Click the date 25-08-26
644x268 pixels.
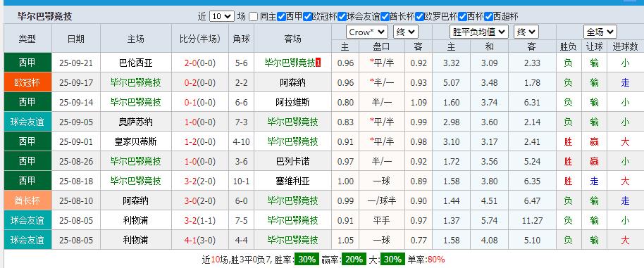(x=76, y=162)
